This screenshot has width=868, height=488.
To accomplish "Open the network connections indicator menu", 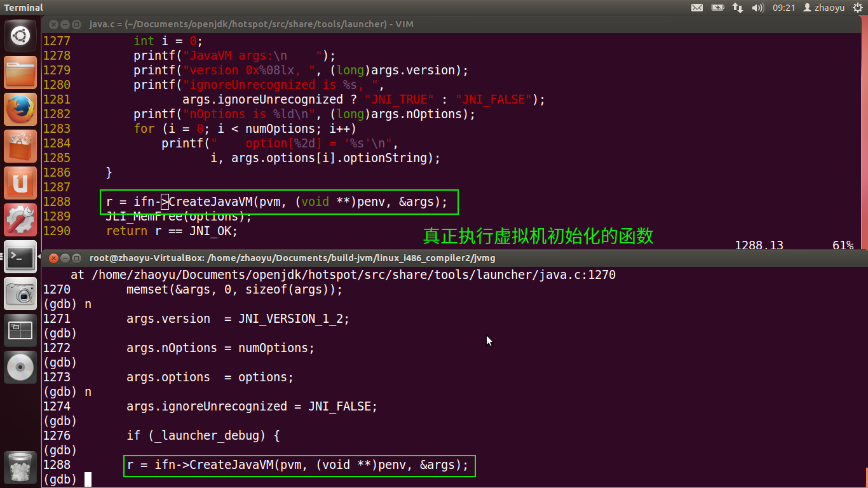I will coord(738,8).
